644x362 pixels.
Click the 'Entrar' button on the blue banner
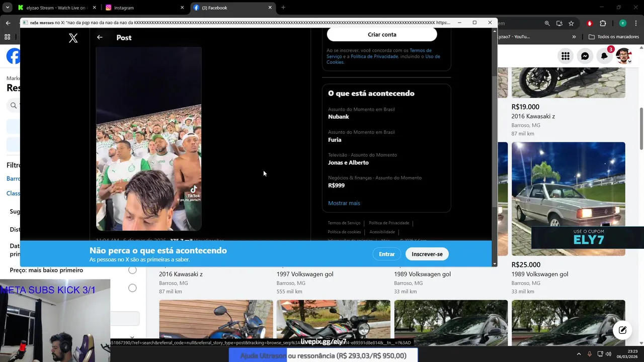[386, 254]
